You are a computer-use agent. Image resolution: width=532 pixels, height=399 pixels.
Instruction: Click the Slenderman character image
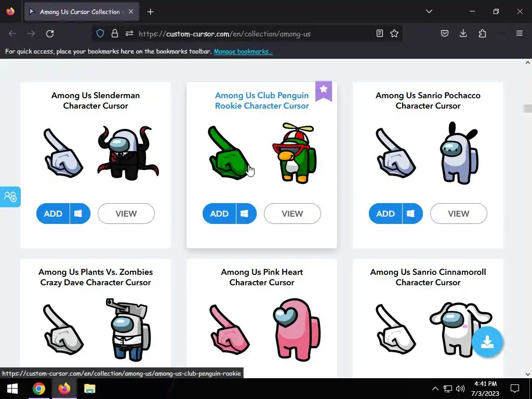tap(128, 153)
